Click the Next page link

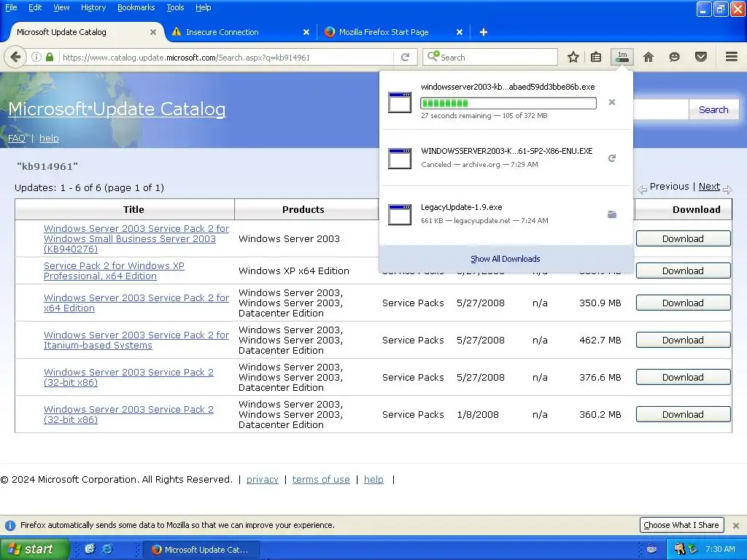tap(709, 187)
